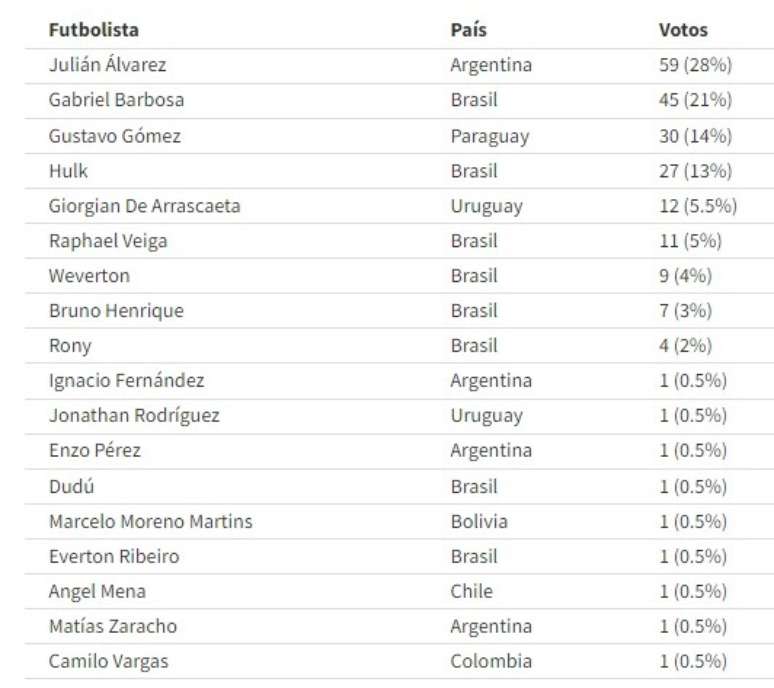The image size is (774, 688).
Task: Click the Votos column header
Action: tap(683, 30)
